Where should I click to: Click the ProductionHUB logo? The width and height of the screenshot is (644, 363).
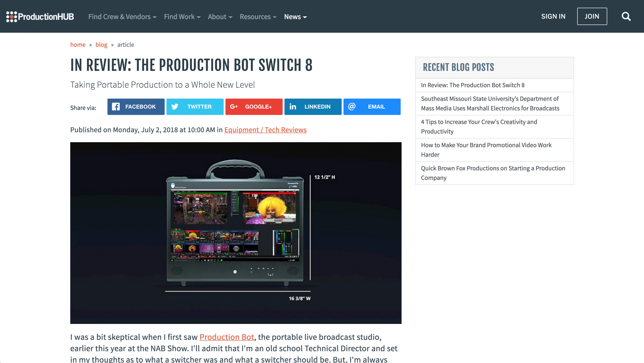pyautogui.click(x=40, y=17)
